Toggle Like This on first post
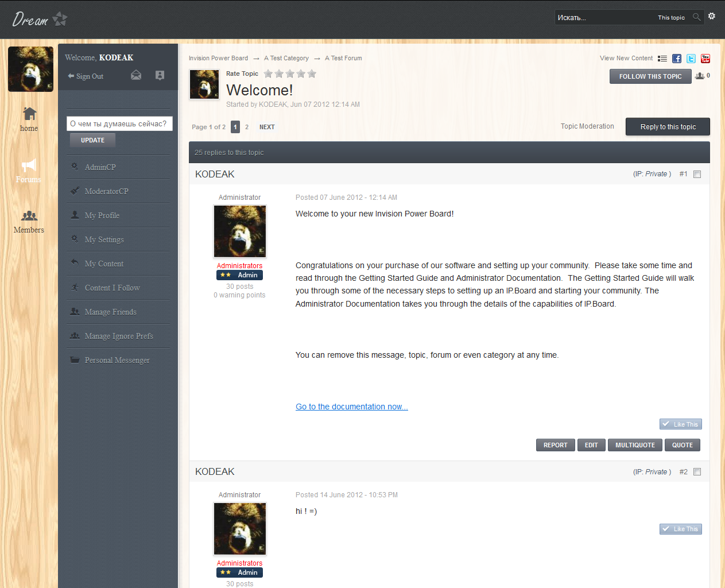The height and width of the screenshot is (588, 725). click(x=681, y=424)
